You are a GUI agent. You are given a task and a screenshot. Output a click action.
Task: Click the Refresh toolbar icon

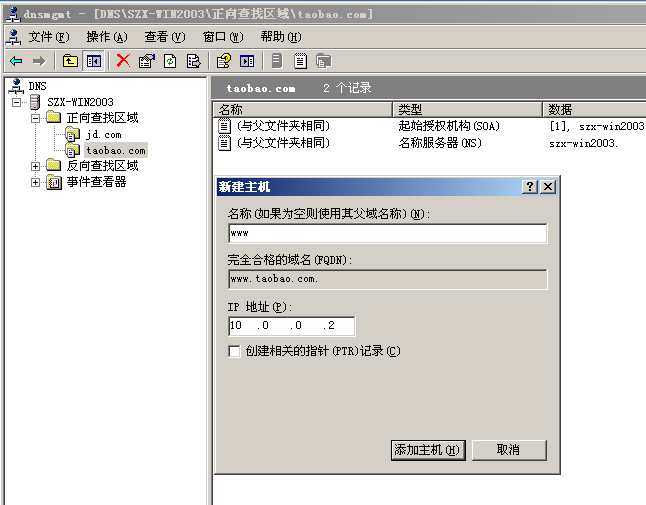pos(170,61)
